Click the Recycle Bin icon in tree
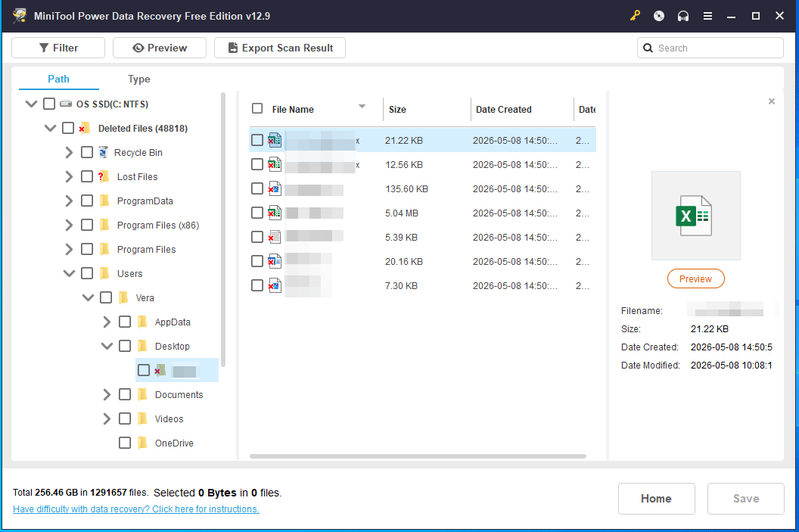Viewport: 799px width, 532px height. [x=104, y=152]
